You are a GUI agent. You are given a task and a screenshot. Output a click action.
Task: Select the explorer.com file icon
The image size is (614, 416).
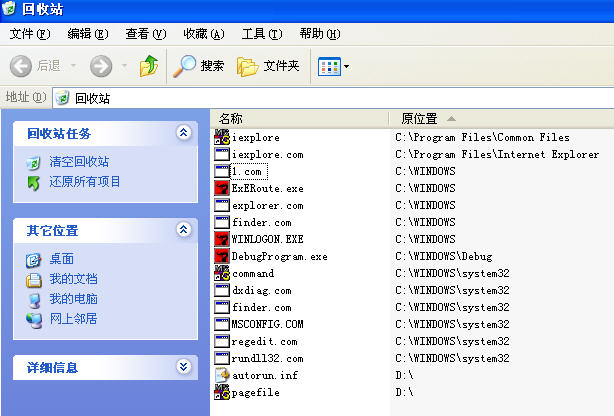[222, 205]
